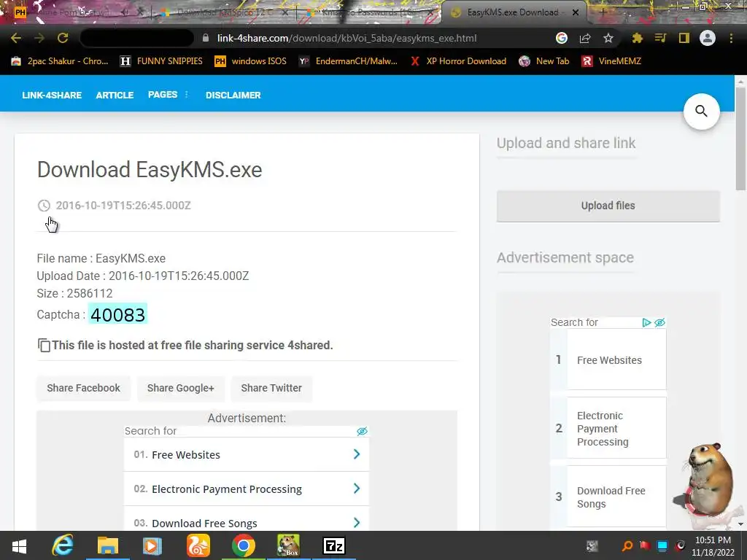Open the FUNNY SNIPPIES bookmark
Screen dimensions: 747x560
[x=161, y=61]
